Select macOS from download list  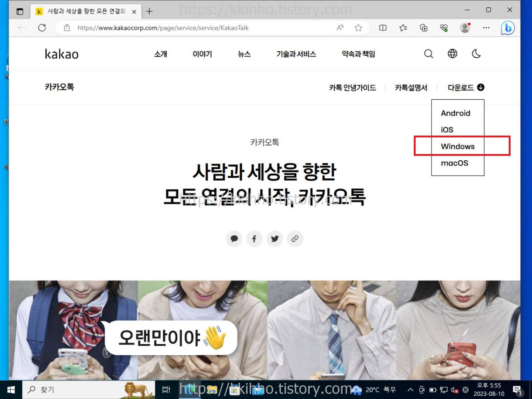tap(454, 163)
